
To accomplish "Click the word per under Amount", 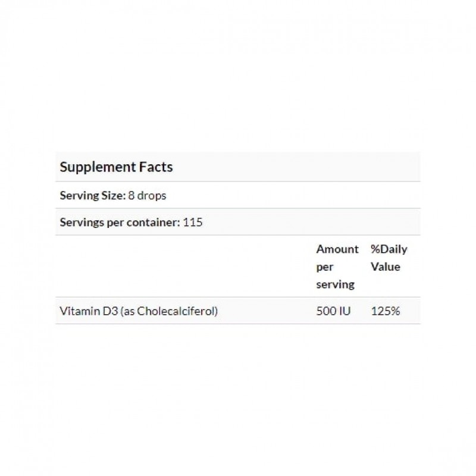I will point(324,267).
